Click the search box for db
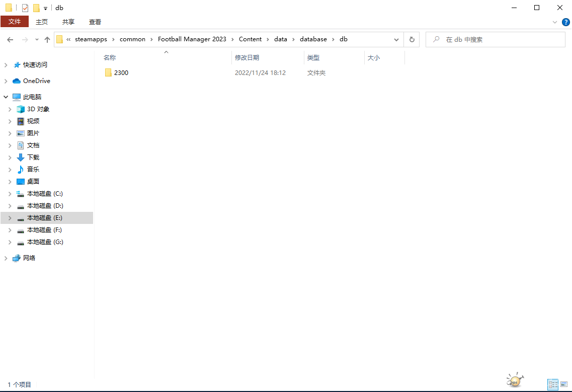Viewport: 572px width, 392px height. pyautogui.click(x=498, y=39)
